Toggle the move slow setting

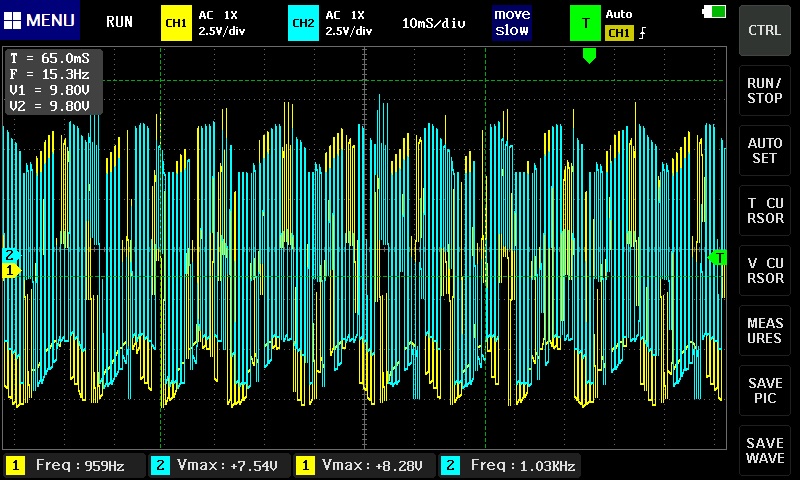click(512, 22)
